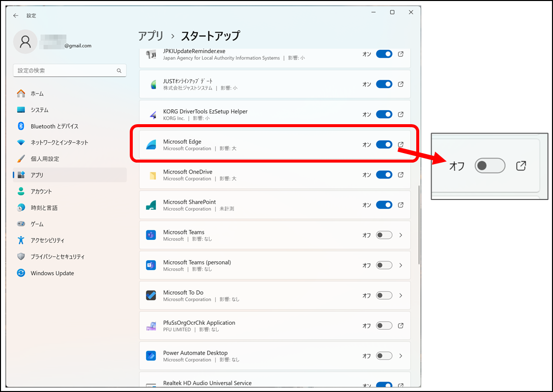The width and height of the screenshot is (553, 392).
Task: Click the JUSTオンラインアップデート app icon
Action: coord(153,85)
